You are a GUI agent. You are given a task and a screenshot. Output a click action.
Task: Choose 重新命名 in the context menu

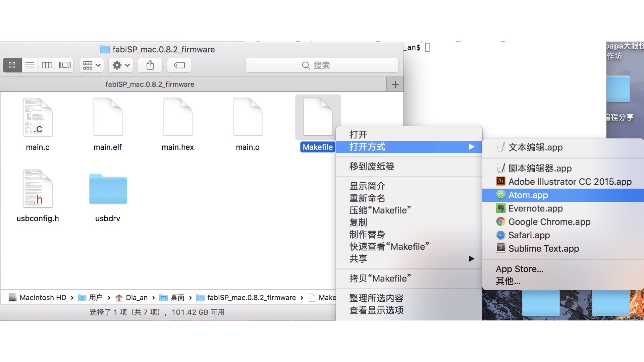[409, 198]
